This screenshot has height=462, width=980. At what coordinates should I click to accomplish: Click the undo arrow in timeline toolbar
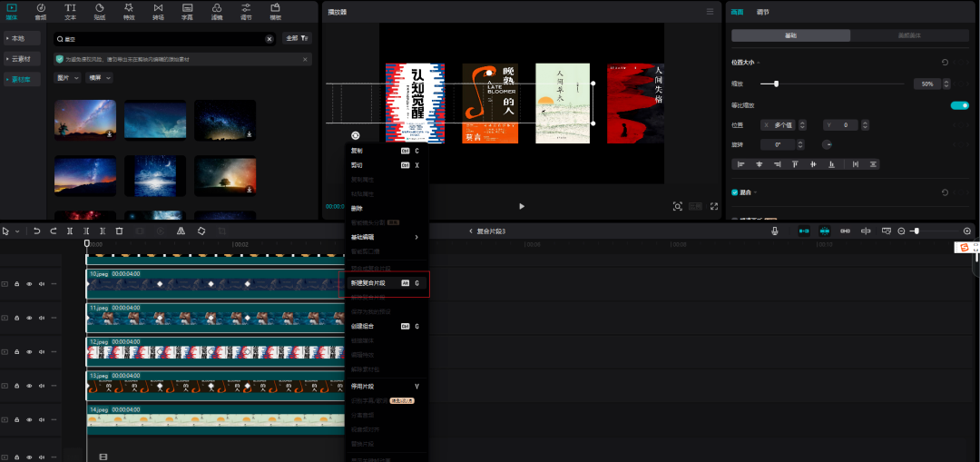[x=37, y=231]
